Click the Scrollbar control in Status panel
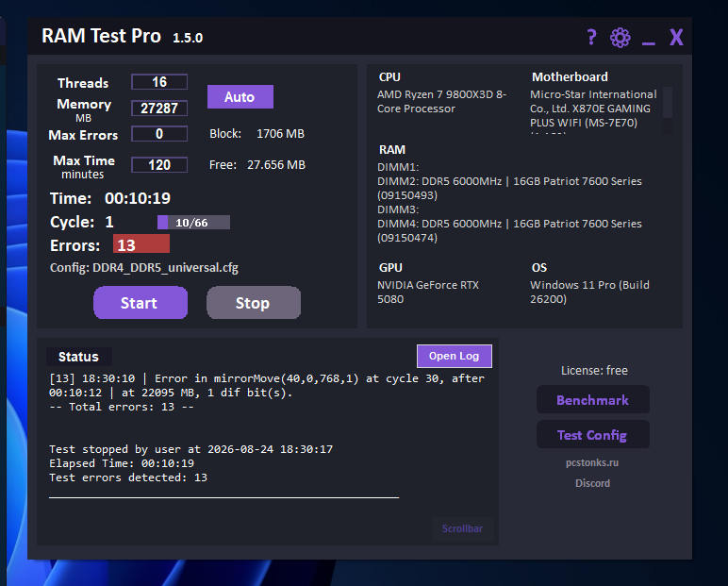The width and height of the screenshot is (728, 586). [462, 528]
